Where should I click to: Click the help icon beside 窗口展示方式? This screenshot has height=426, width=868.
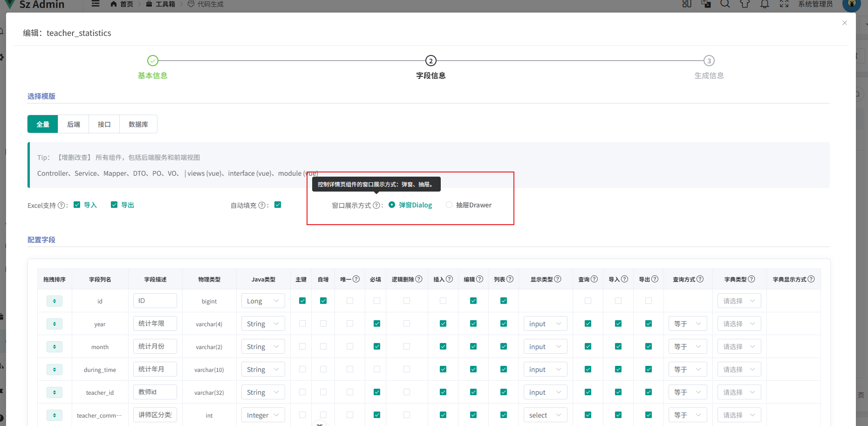coord(376,206)
